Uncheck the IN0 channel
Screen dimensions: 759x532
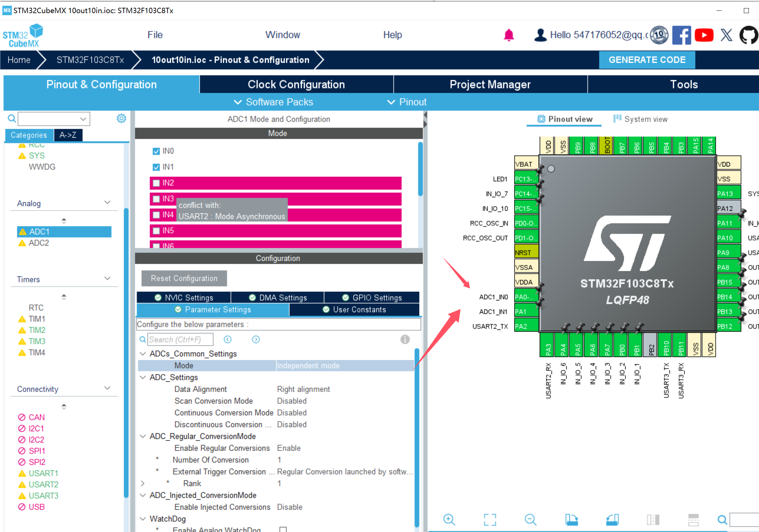click(156, 151)
